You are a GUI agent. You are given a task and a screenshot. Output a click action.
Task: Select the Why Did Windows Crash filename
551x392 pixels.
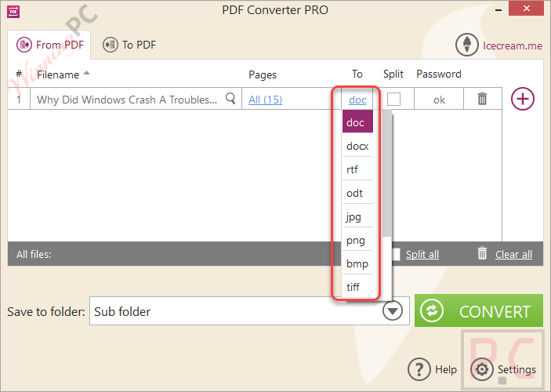pos(127,100)
